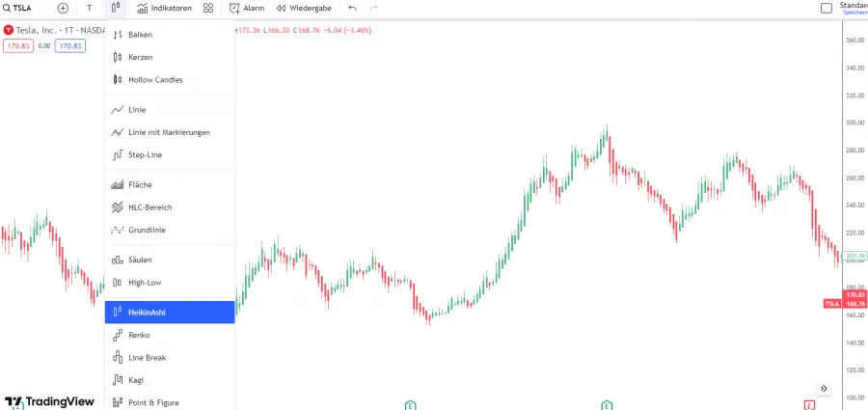This screenshot has width=868, height=410.
Task: Click the HLC-Bereich icon
Action: [x=118, y=207]
